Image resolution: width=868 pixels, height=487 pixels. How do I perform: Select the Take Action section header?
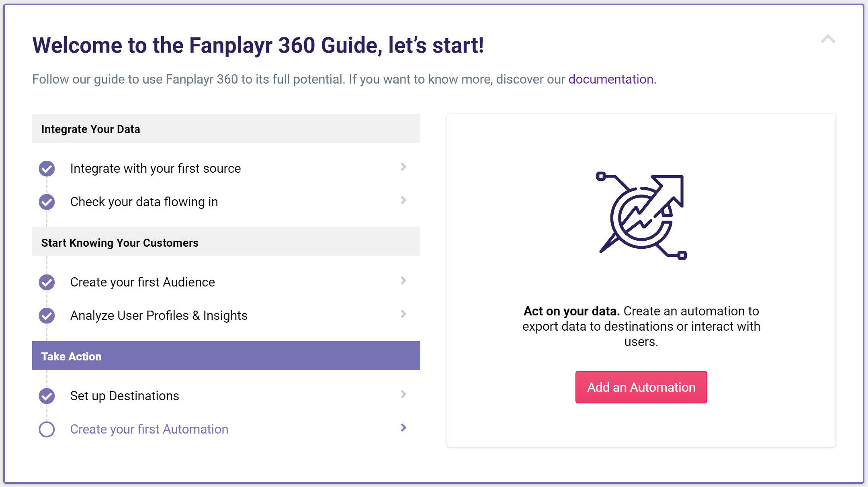[x=226, y=356]
